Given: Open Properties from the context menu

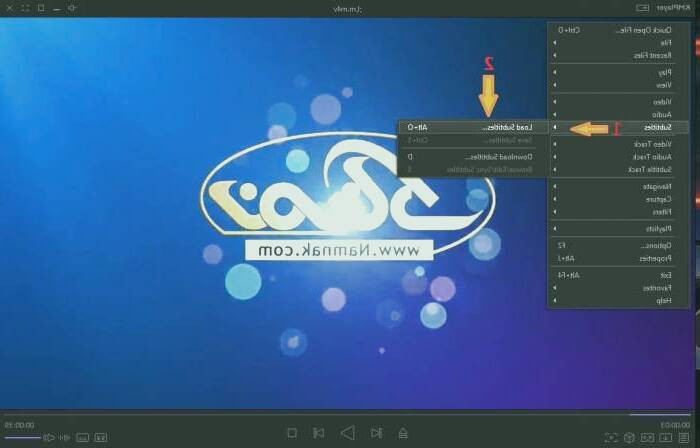Looking at the screenshot, I should click(x=618, y=259).
